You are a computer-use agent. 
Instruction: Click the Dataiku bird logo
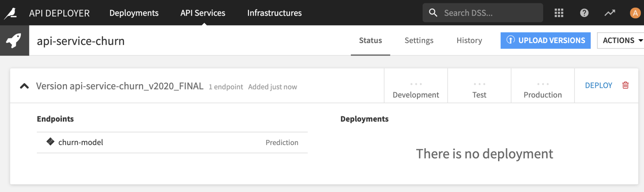(x=11, y=13)
